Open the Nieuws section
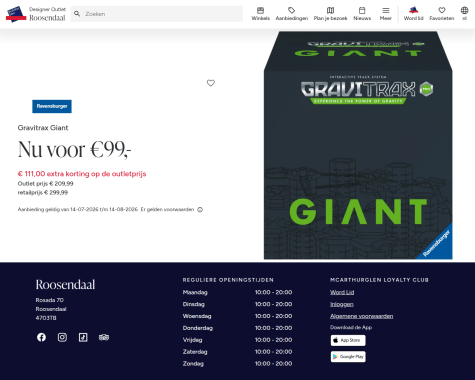The width and height of the screenshot is (475, 380). pos(362,14)
